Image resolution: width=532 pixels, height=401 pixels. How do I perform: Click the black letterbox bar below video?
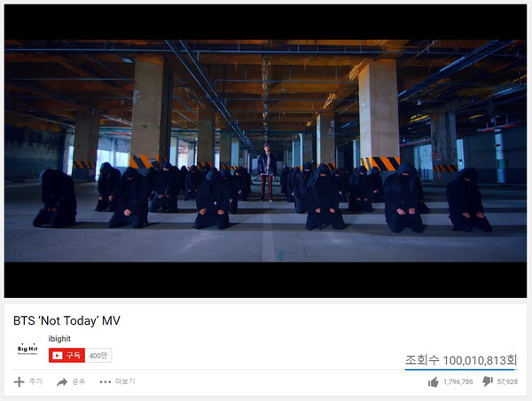pyautogui.click(x=266, y=279)
